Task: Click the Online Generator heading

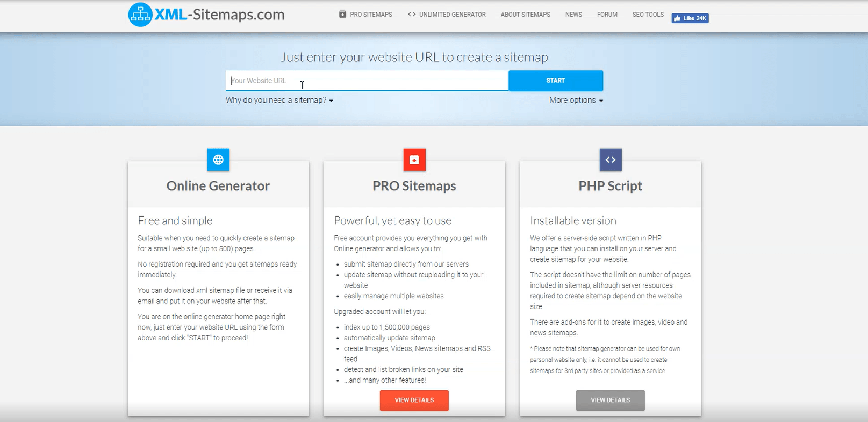Action: click(218, 186)
